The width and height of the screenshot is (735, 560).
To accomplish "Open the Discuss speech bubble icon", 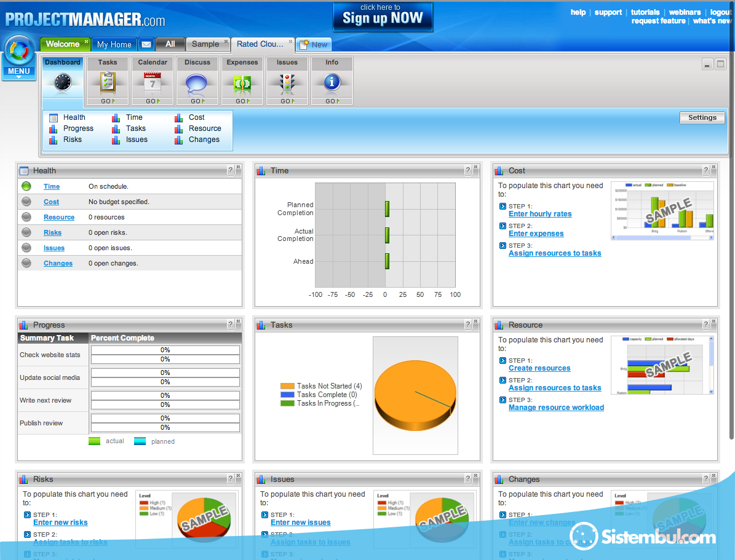I will 197,82.
